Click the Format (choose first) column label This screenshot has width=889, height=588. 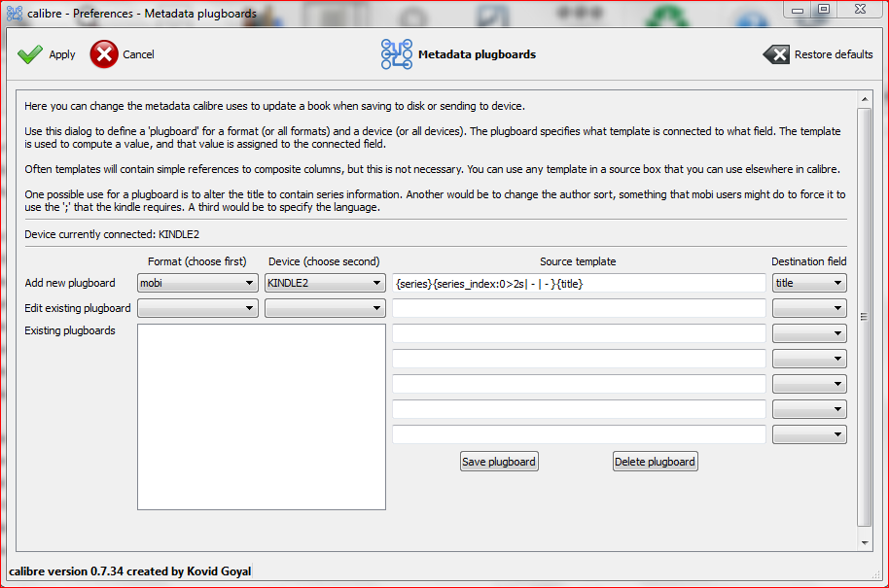[x=197, y=261]
